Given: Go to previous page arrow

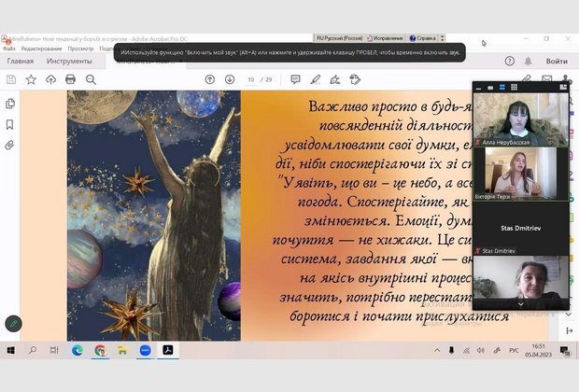Looking at the screenshot, I should coord(210,79).
